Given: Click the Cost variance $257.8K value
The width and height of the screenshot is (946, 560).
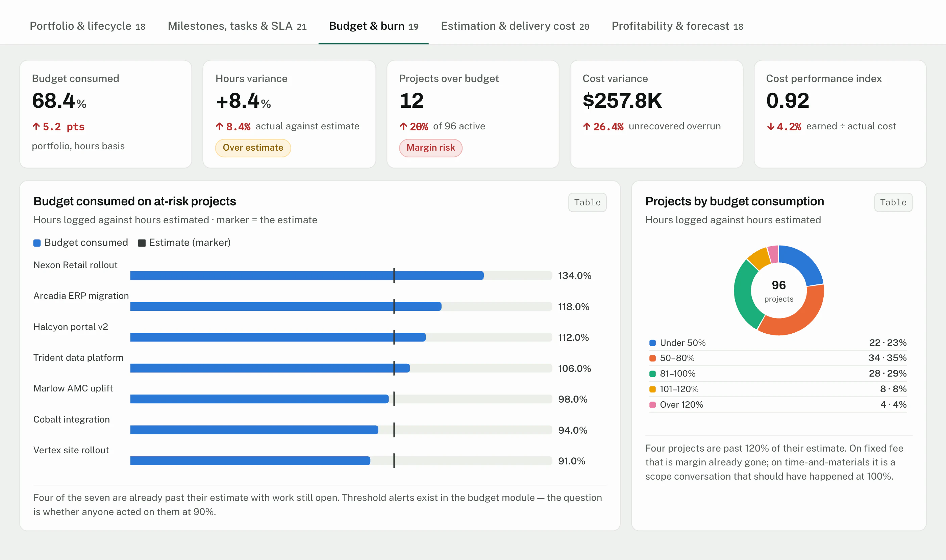Looking at the screenshot, I should [x=622, y=101].
